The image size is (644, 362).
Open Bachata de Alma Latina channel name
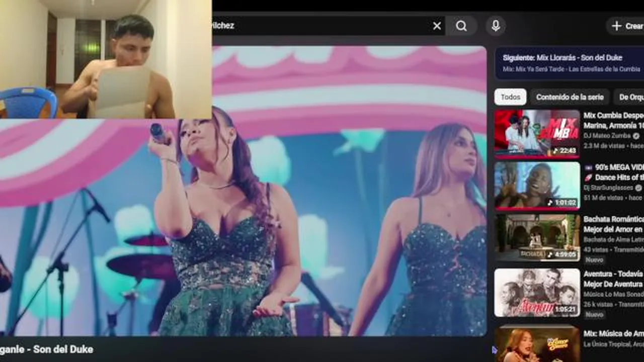613,240
